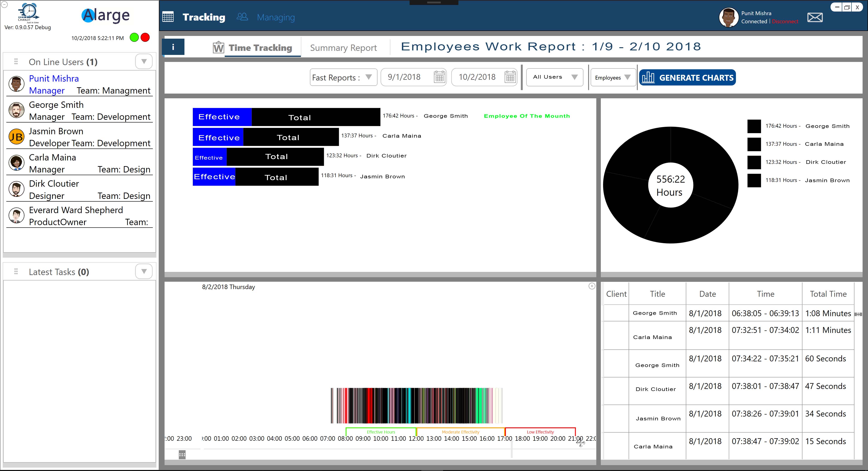Click the green status circle
This screenshot has height=471, width=868.
point(134,37)
